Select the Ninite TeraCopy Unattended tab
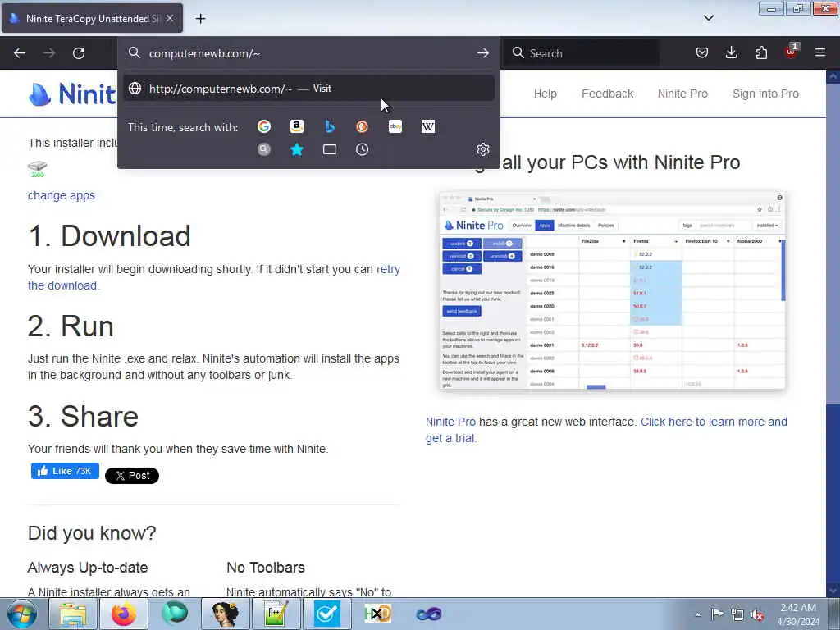 click(x=92, y=18)
